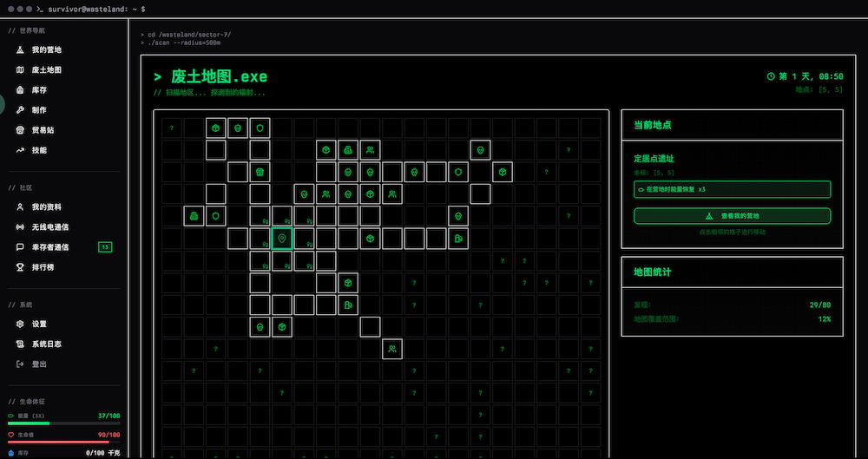Image resolution: width=868 pixels, height=459 pixels.
Task: Click the trending arrow icon for 技能
Action: (x=20, y=150)
